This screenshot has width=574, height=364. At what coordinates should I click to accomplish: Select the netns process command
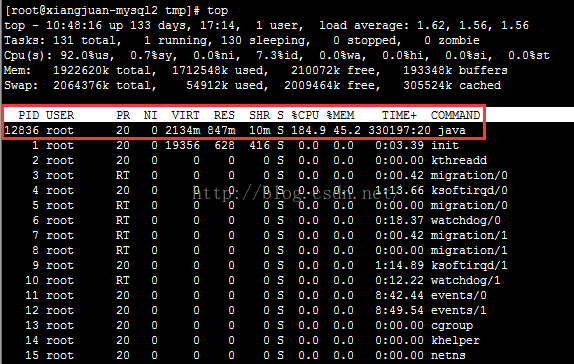click(x=448, y=356)
